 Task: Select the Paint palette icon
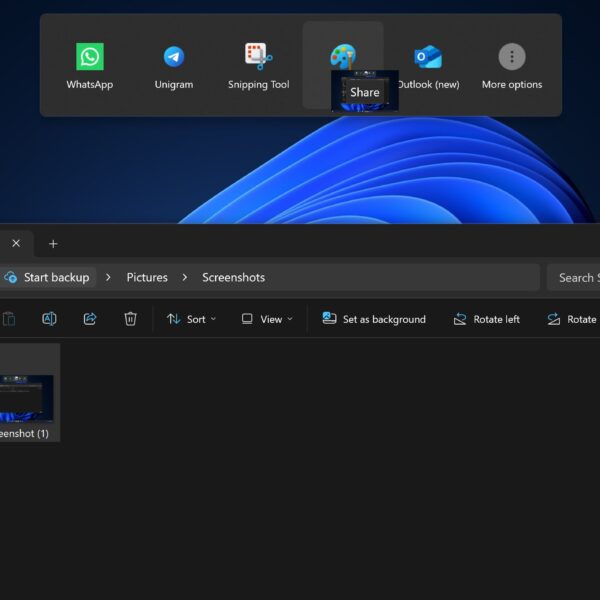(x=343, y=57)
